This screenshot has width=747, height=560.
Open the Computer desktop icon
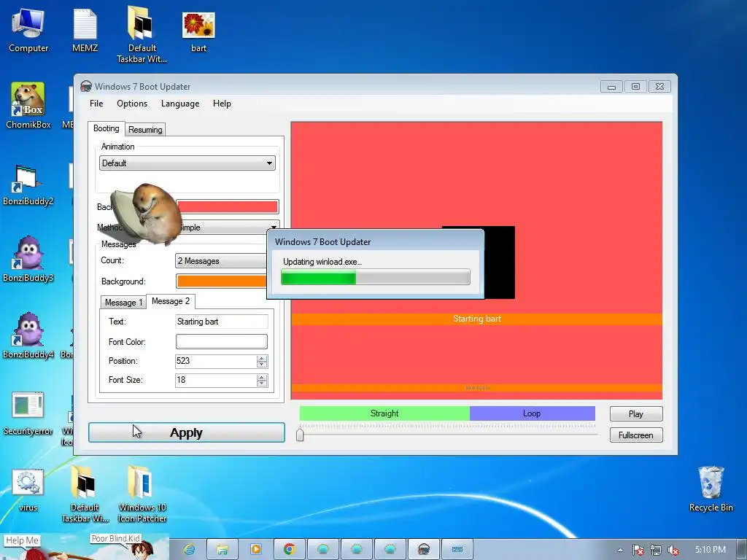[28, 31]
